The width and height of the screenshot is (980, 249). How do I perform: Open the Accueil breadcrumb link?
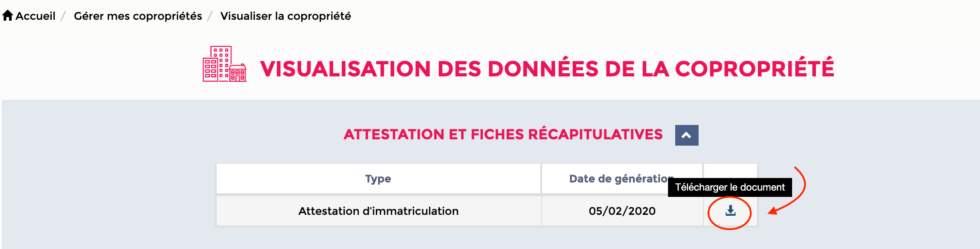click(x=36, y=16)
